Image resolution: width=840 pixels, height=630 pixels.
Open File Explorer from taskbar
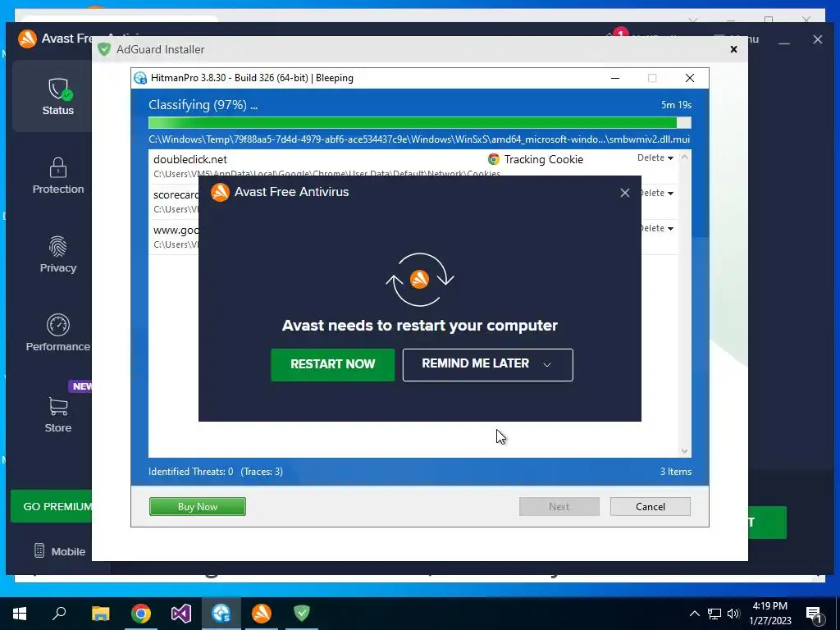pyautogui.click(x=100, y=614)
